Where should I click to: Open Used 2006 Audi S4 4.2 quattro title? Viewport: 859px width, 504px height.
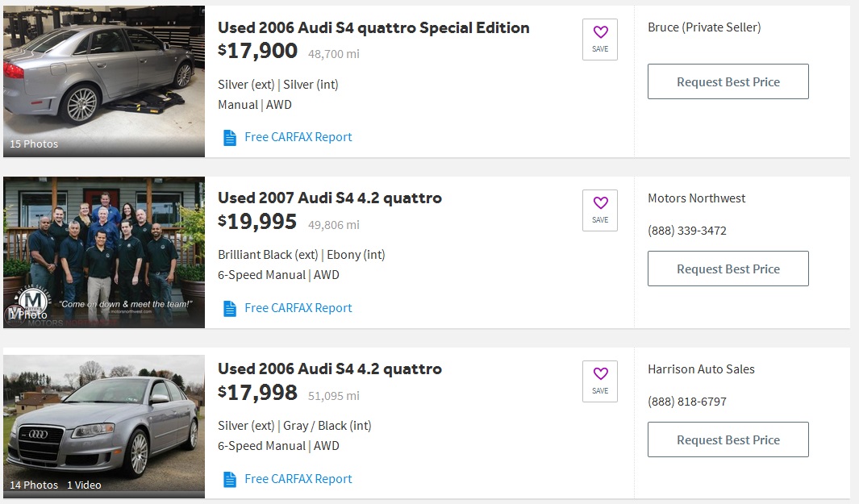click(x=330, y=369)
